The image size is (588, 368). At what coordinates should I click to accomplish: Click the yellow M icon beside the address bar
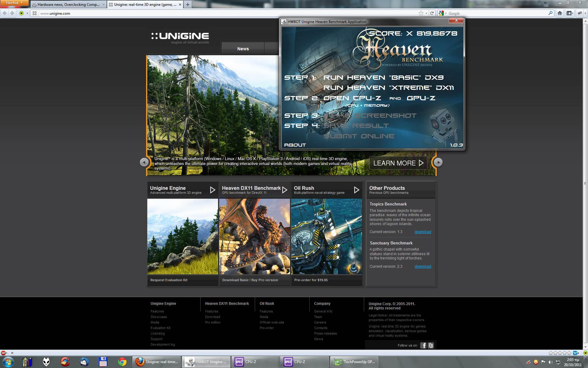click(x=21, y=13)
